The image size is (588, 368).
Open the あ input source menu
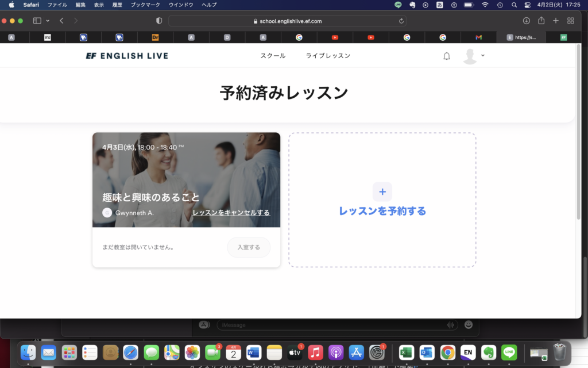[440, 5]
